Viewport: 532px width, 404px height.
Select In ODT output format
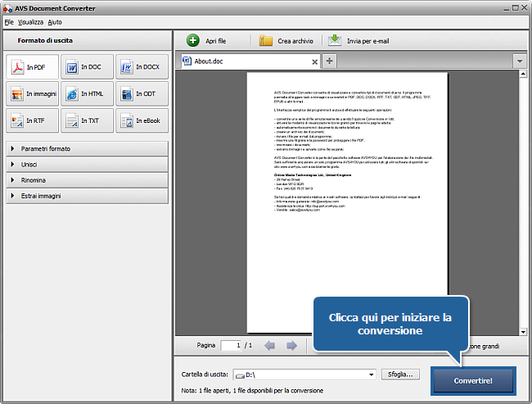[x=142, y=93]
